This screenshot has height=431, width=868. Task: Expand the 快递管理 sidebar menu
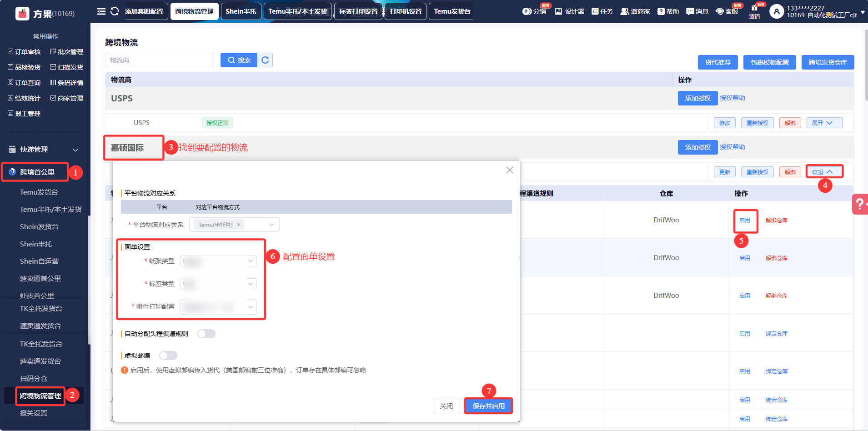(44, 150)
